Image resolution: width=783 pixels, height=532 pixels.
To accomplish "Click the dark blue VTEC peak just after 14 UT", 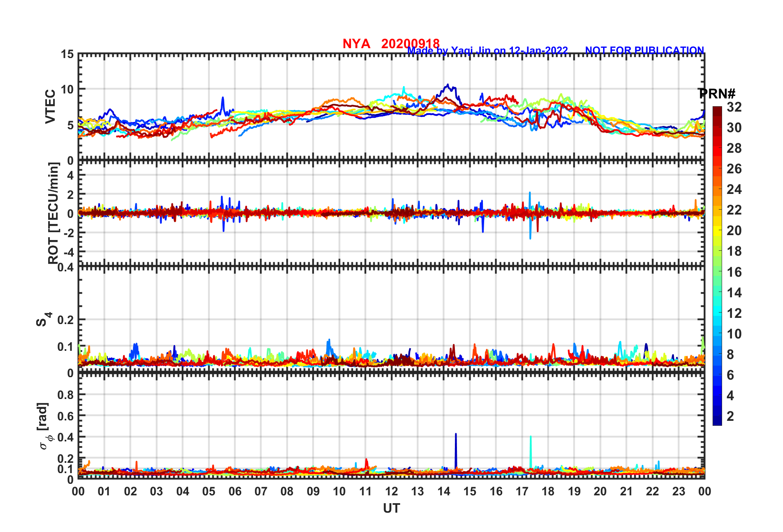I will pos(449,86).
